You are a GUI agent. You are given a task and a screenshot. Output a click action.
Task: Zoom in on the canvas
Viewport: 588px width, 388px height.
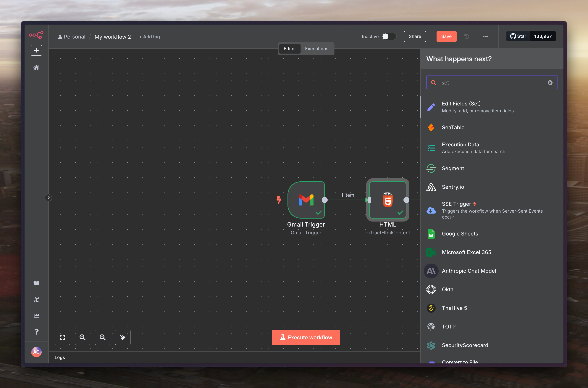pyautogui.click(x=82, y=337)
